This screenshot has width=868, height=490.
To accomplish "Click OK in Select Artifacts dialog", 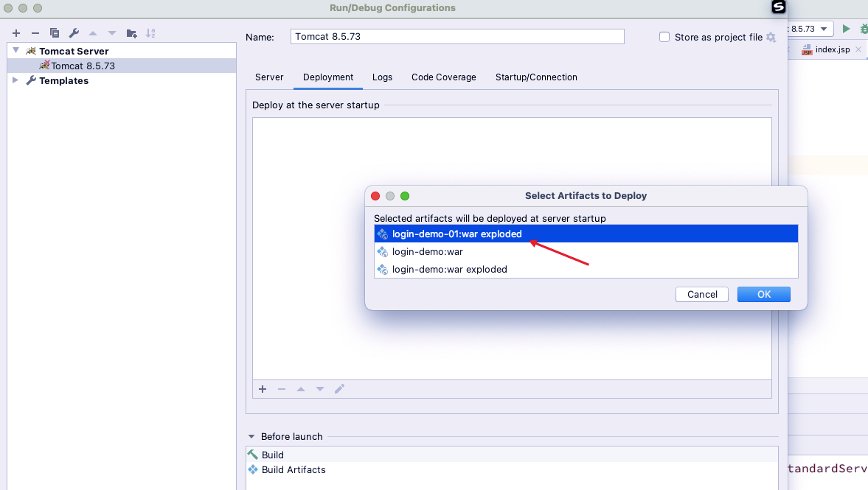I will point(763,294).
